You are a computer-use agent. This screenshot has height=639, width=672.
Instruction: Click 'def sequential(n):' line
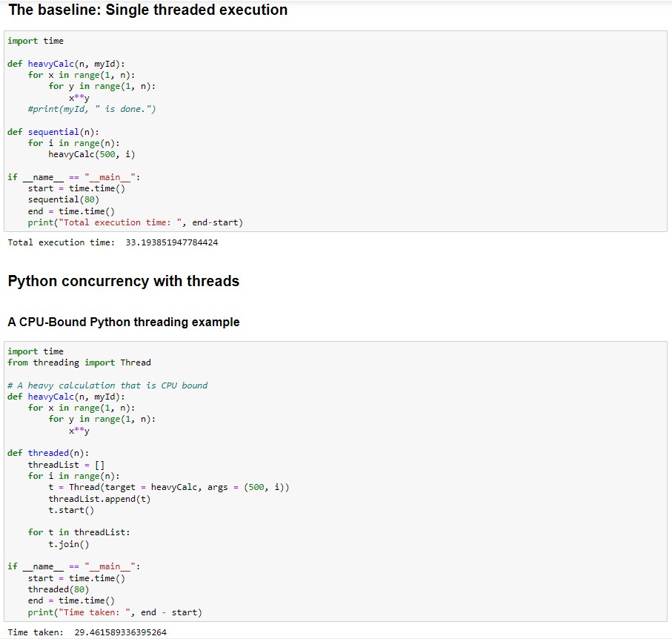[x=53, y=132]
